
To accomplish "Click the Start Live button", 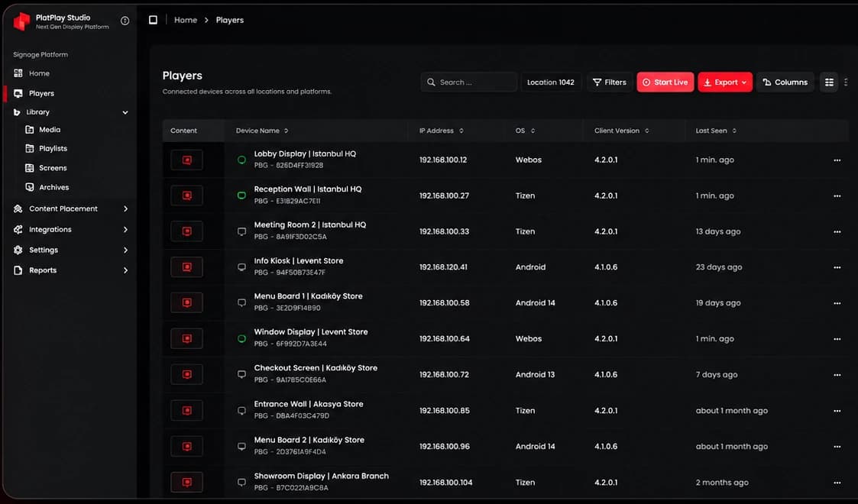I will click(665, 82).
